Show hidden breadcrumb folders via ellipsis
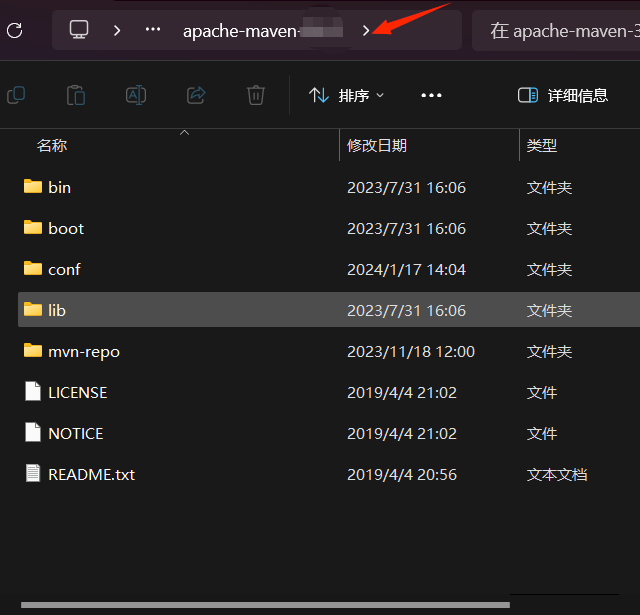 [x=153, y=29]
